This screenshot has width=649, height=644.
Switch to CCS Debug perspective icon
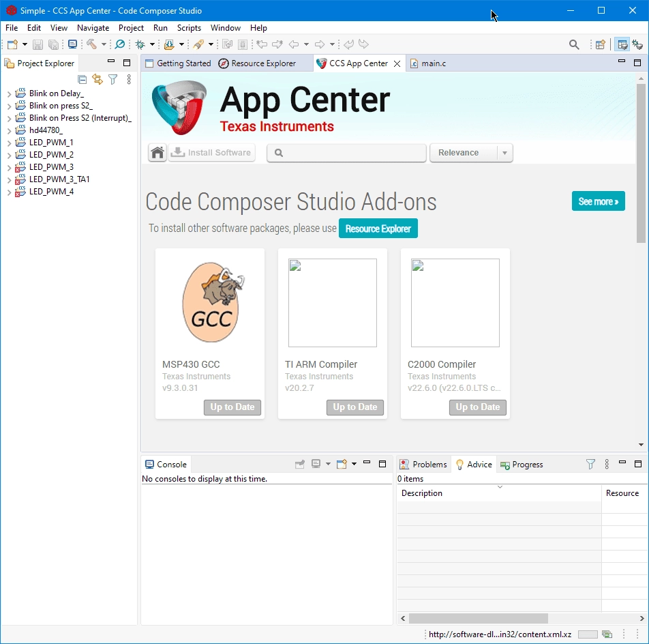click(x=637, y=44)
